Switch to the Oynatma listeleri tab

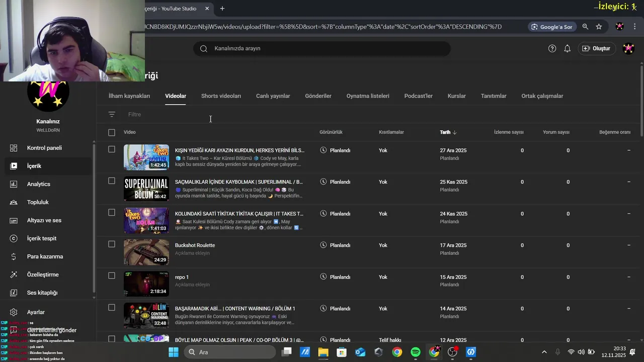[368, 96]
